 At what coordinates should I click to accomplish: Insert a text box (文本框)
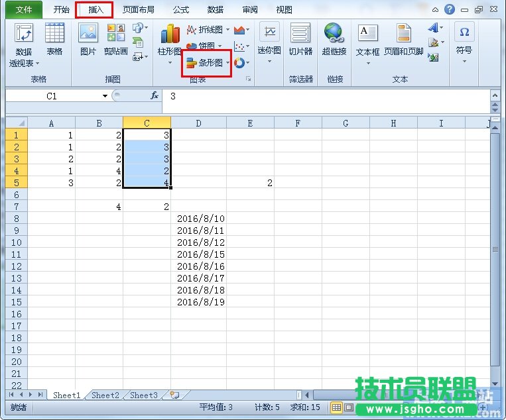(367, 44)
